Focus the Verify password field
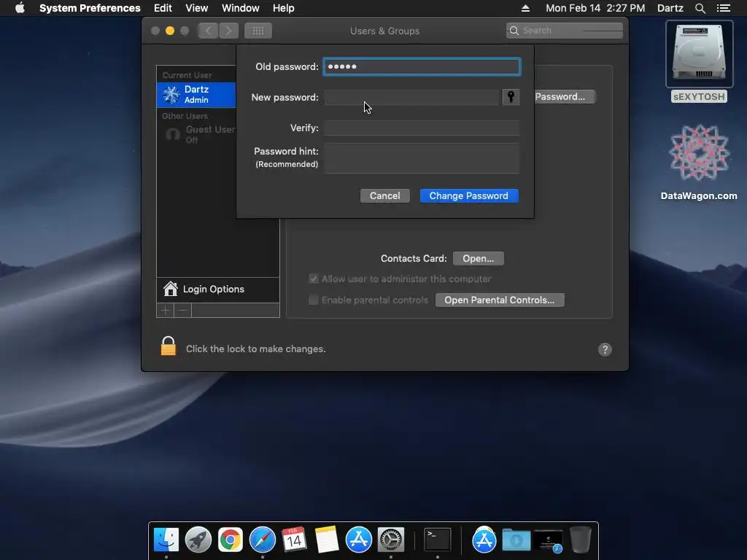 pyautogui.click(x=422, y=128)
